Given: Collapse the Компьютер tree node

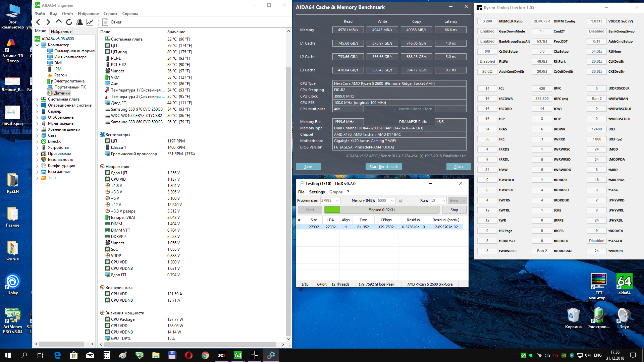Looking at the screenshot, I should pyautogui.click(x=37, y=45).
